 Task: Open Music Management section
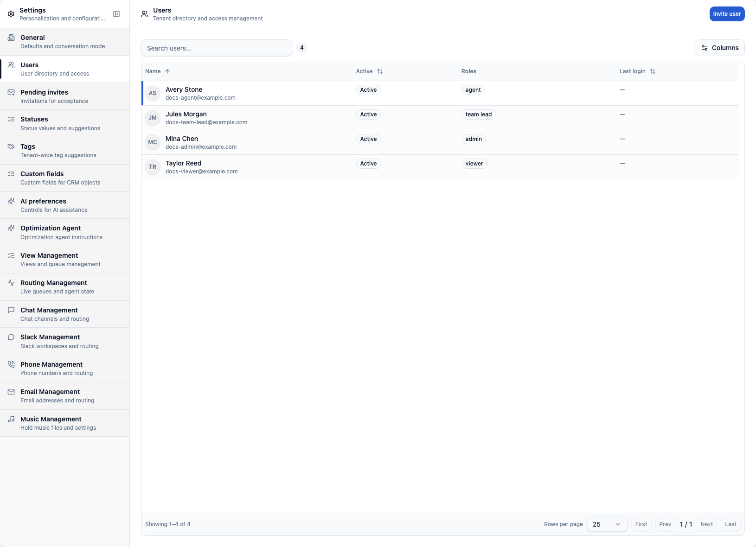[65, 423]
